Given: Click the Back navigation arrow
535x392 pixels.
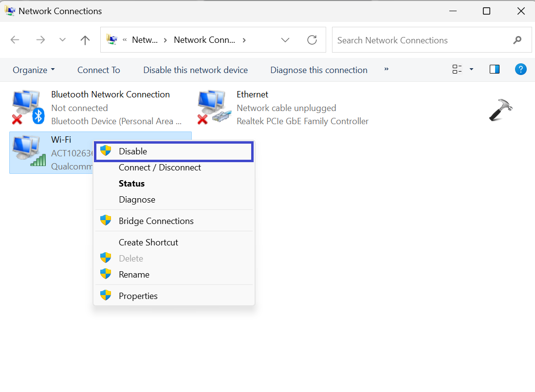Looking at the screenshot, I should point(15,40).
